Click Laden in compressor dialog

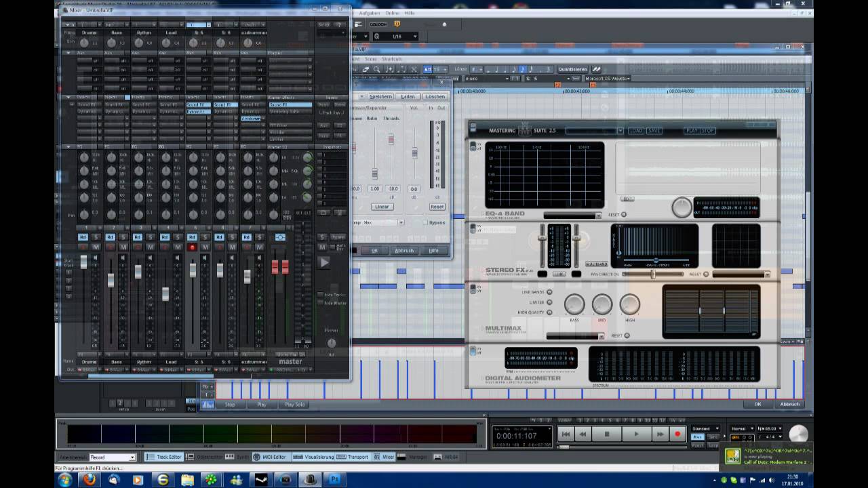tap(408, 97)
